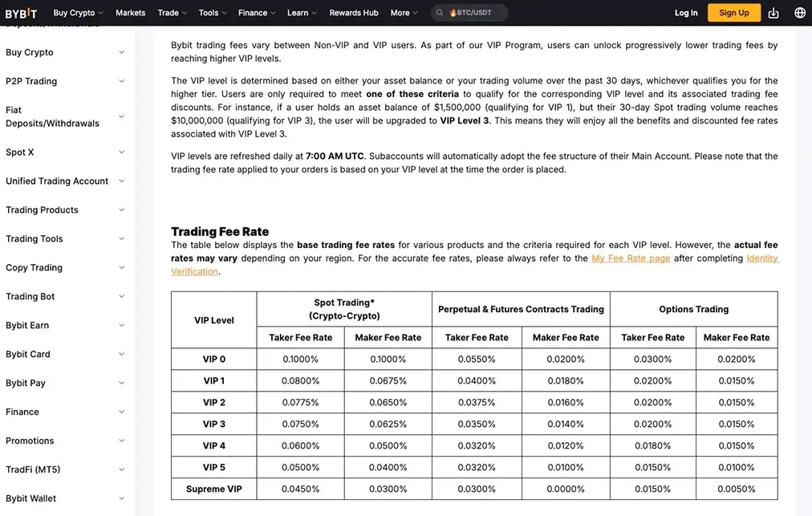This screenshot has width=812, height=516.
Task: Click the Sign Up button
Action: click(733, 13)
